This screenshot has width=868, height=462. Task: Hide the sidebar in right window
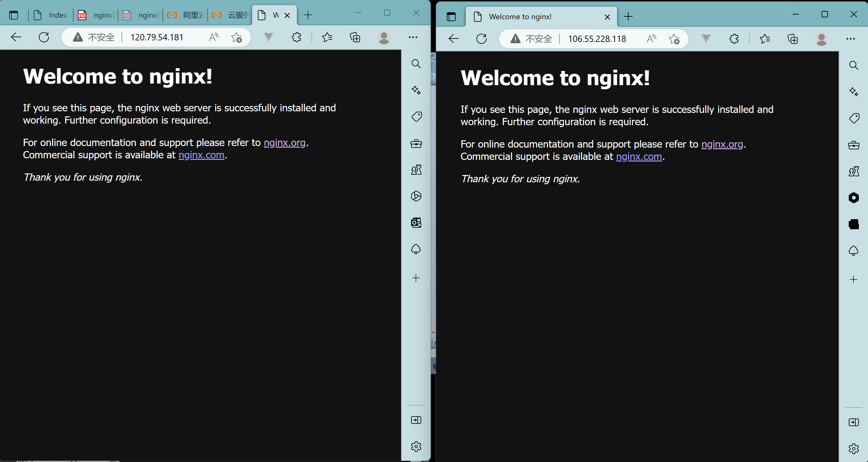click(853, 422)
